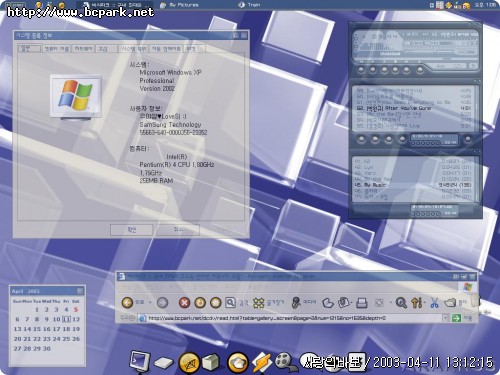500x375 pixels.
Task: Click the Mail icon in browser toolbar
Action: (x=343, y=302)
